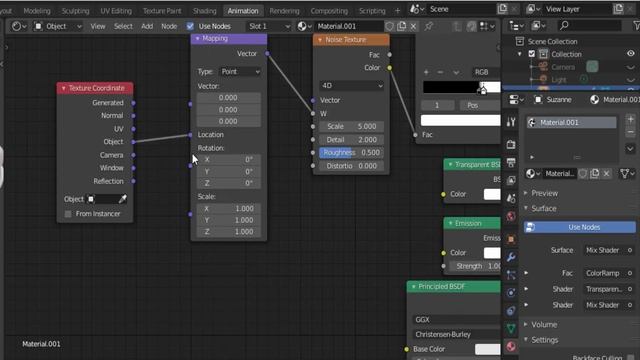Open the Physics properties tab

[511, 293]
